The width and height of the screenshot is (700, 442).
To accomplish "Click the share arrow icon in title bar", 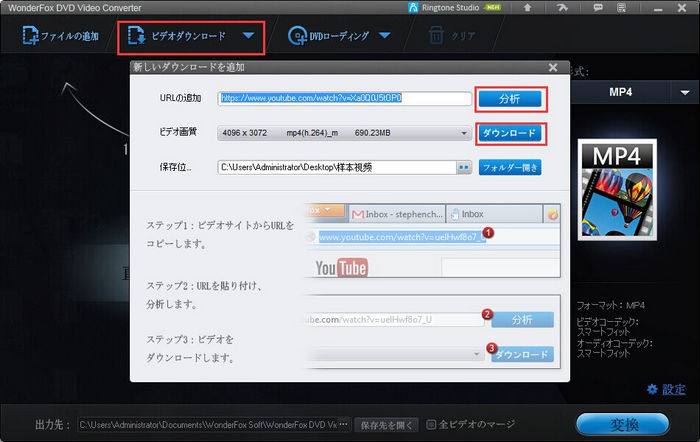I will coord(562,8).
